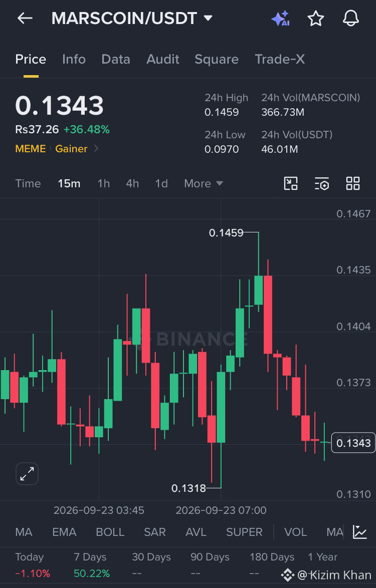Select the 4h timeframe
376x588 pixels.
click(132, 183)
